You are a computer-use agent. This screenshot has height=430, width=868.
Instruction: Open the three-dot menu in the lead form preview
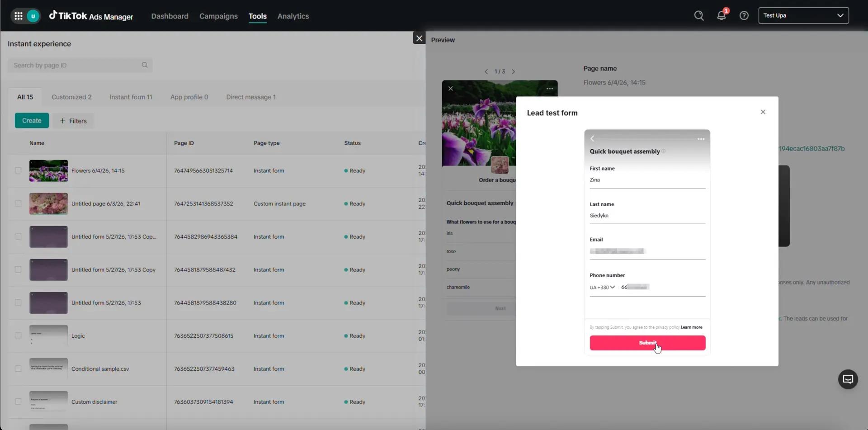701,139
